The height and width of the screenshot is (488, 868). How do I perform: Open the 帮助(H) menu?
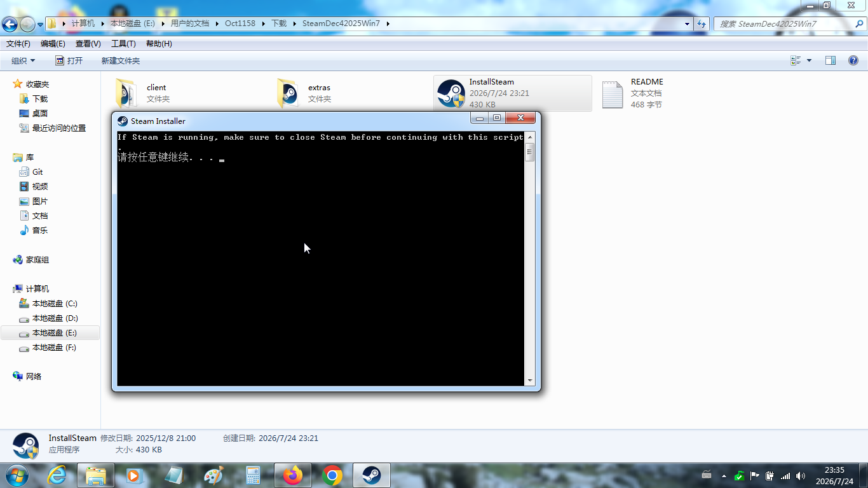(159, 44)
